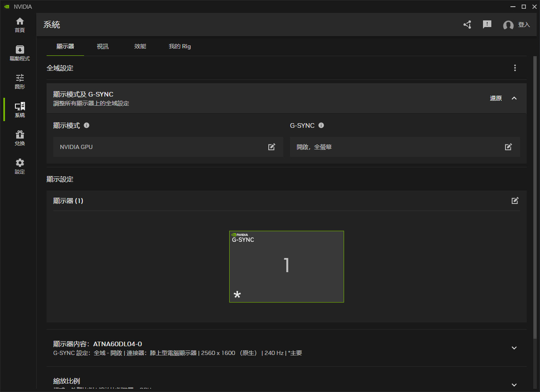
Task: Edit the NVIDIA GPU display mode
Action: pyautogui.click(x=272, y=147)
